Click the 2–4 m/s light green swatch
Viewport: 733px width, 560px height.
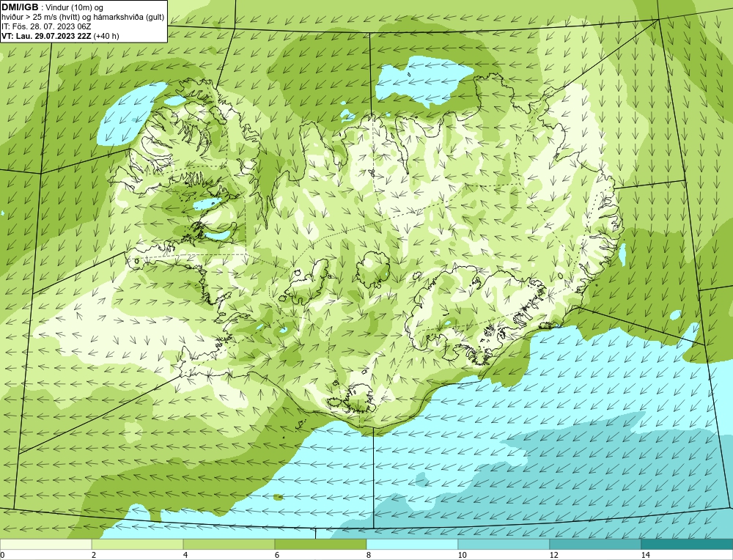pos(138,545)
